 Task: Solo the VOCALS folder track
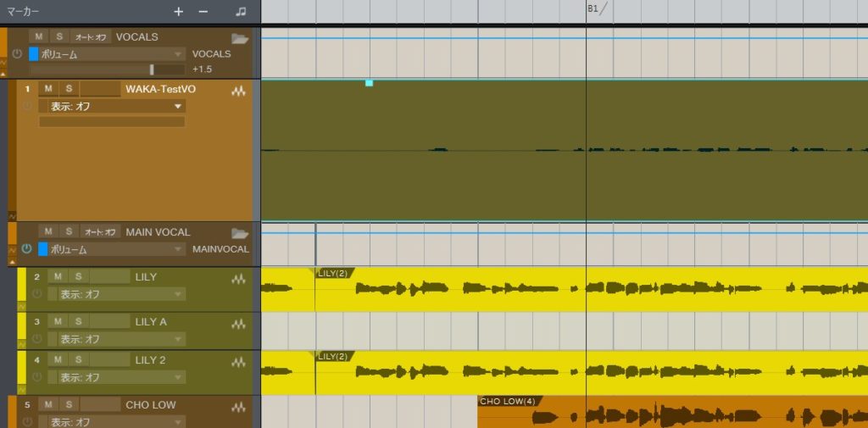[59, 36]
